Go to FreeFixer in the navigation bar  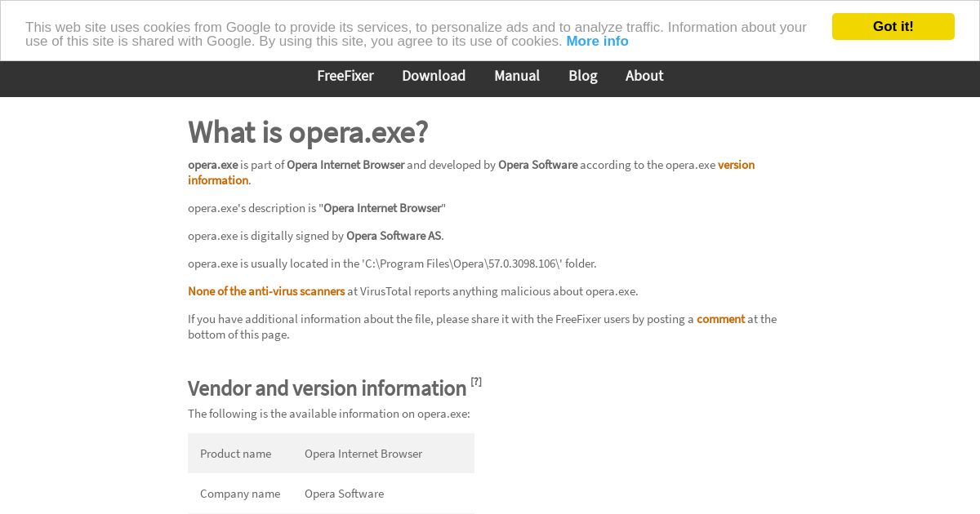point(345,76)
